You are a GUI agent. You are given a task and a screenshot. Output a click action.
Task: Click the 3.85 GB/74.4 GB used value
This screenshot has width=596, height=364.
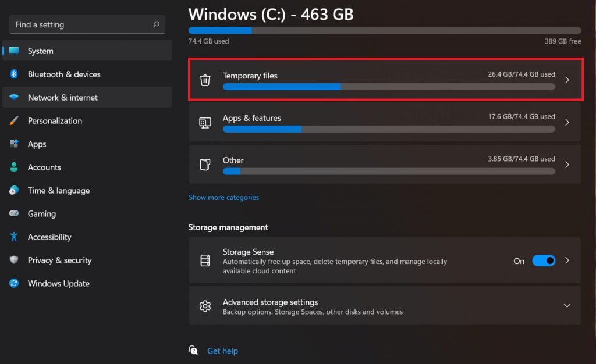[521, 159]
